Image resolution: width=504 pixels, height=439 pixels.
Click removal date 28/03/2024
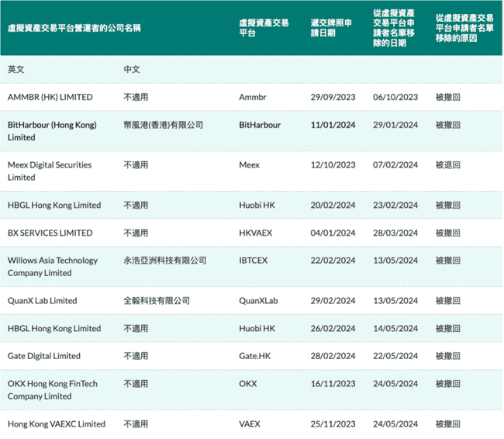(x=395, y=233)
